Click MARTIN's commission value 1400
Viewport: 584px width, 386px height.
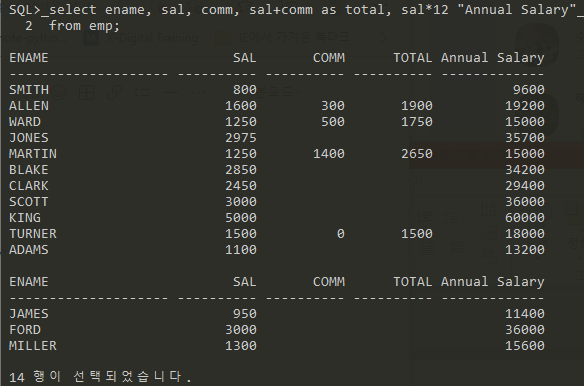[x=329, y=154]
